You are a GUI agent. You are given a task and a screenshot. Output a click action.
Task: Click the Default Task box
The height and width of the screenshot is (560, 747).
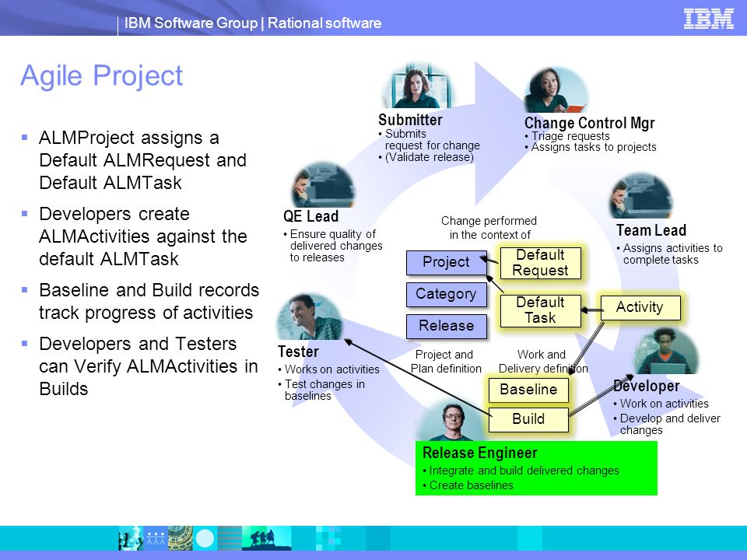click(x=540, y=310)
